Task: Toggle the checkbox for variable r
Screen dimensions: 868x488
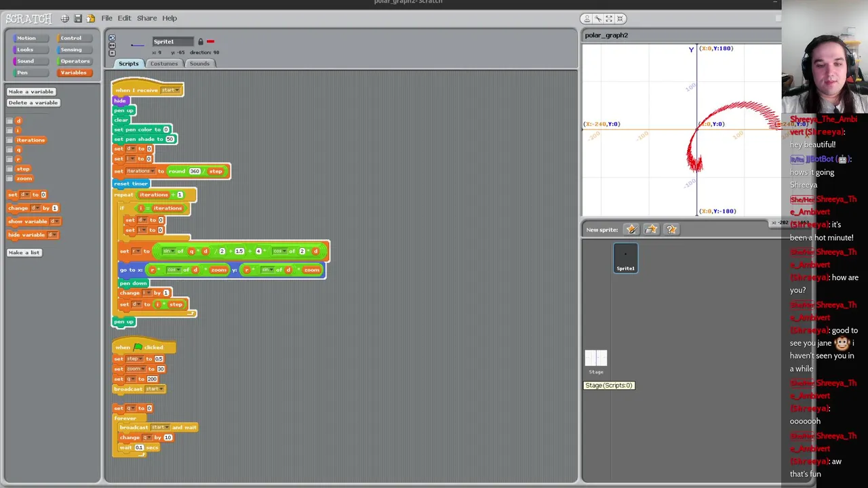Action: [9, 159]
